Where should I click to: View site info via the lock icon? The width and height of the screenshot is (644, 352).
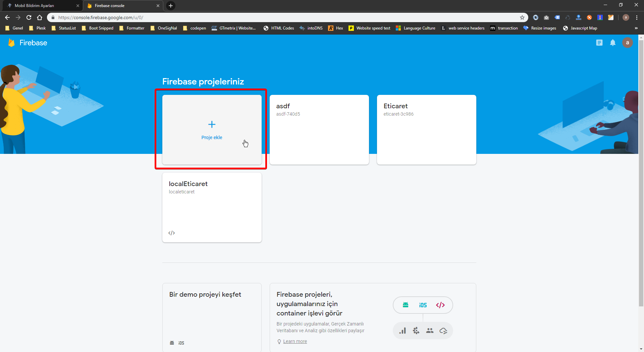53,17
